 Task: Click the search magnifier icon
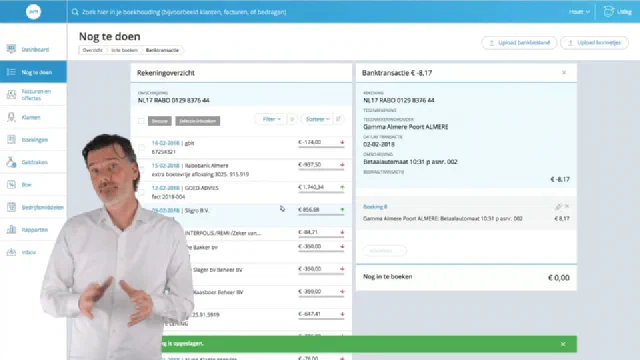[75, 12]
